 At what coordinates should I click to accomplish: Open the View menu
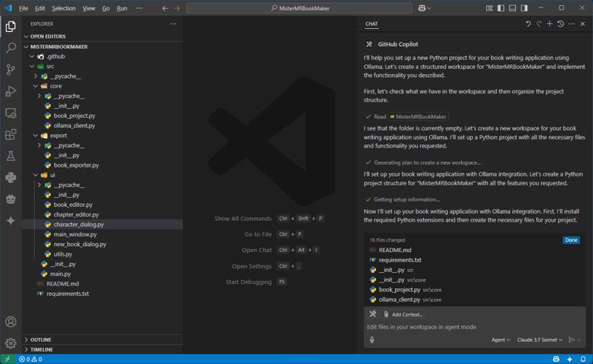[89, 8]
